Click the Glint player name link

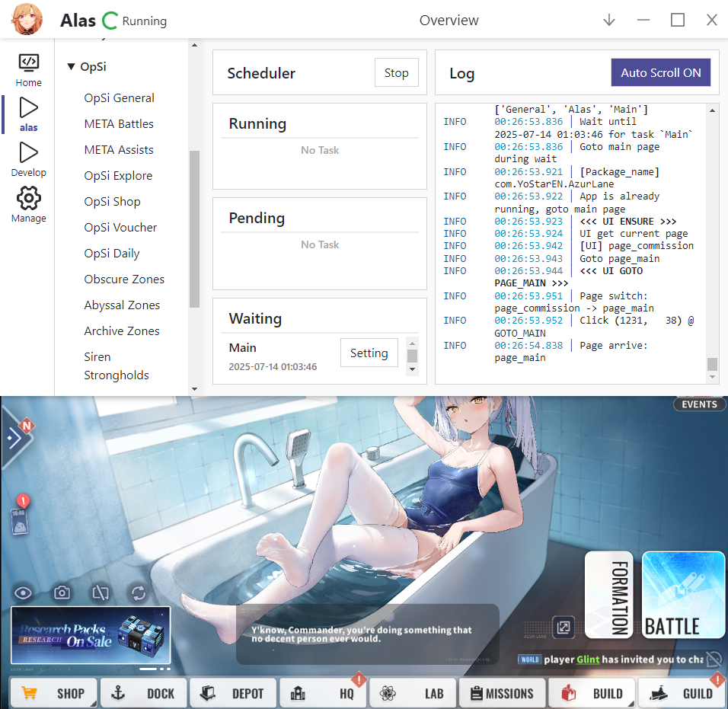(588, 659)
